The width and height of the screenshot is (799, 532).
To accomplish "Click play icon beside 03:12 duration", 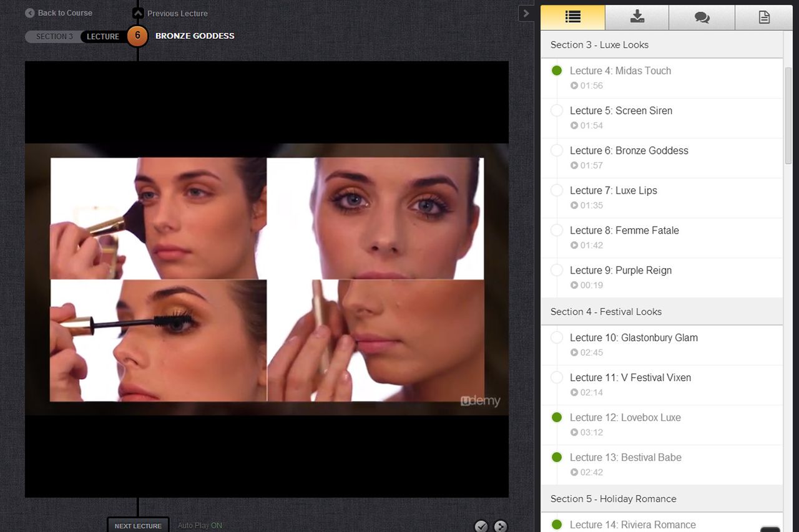I will [x=574, y=432].
